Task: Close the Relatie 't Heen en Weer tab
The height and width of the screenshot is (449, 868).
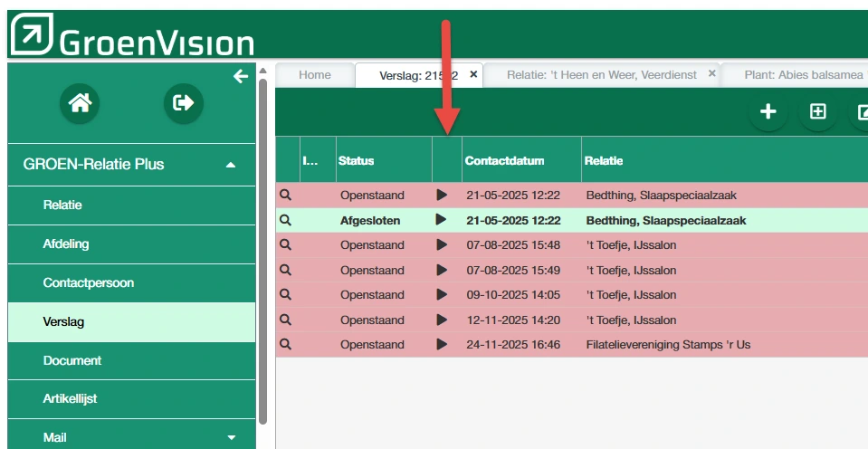Action: coord(712,73)
